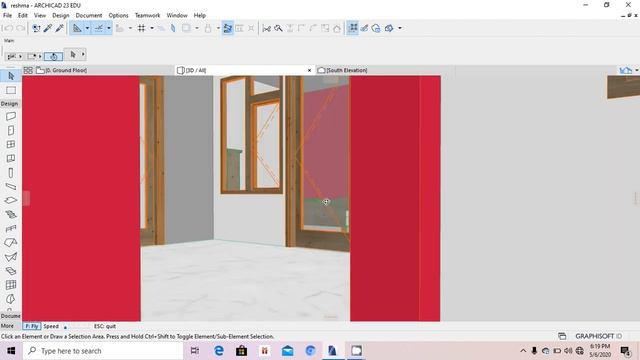Select the Stair tool
Viewport: 640px width, 360px height.
(x=11, y=215)
